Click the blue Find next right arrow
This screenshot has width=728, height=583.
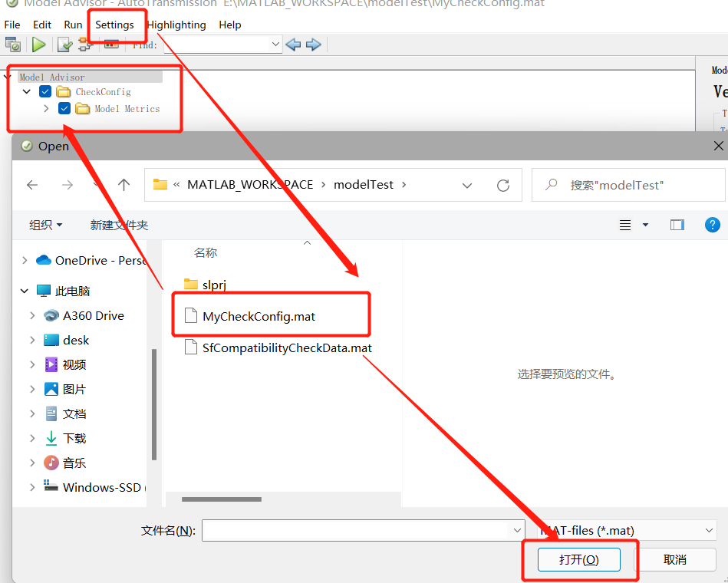point(314,44)
